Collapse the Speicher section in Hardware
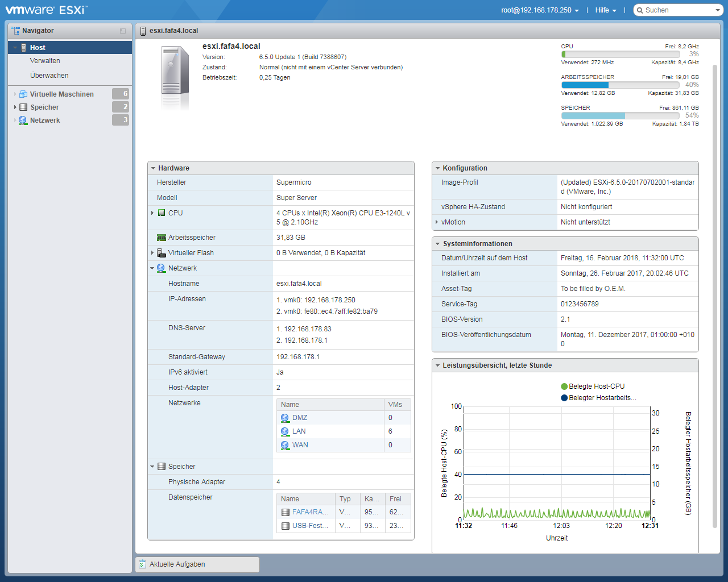The image size is (728, 582). tap(152, 467)
